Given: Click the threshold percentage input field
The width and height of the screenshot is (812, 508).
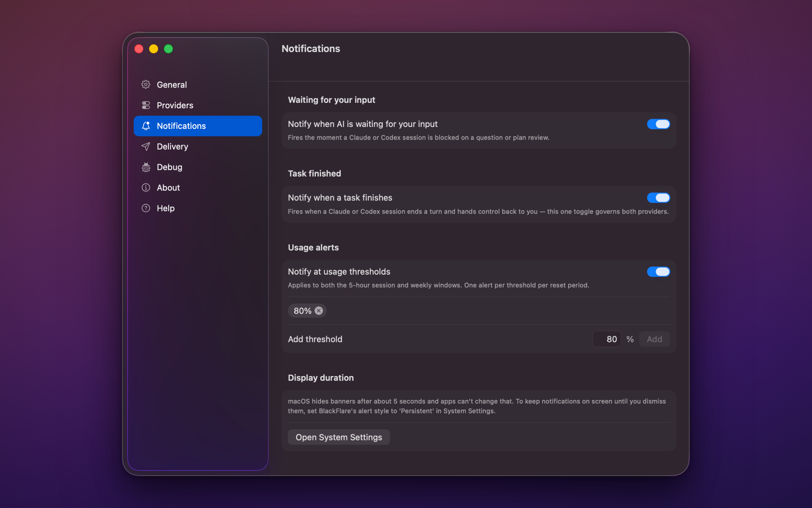Looking at the screenshot, I should coord(607,339).
